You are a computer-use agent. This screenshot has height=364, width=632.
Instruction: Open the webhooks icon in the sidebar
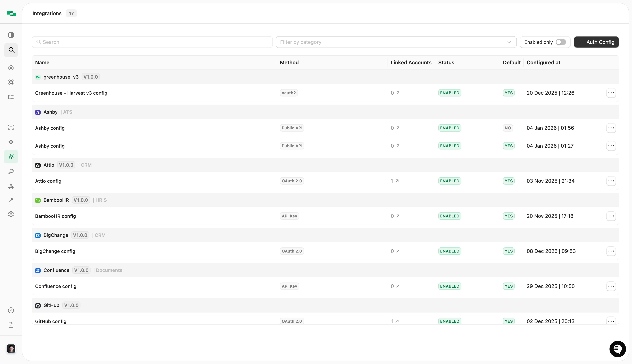[x=11, y=186]
